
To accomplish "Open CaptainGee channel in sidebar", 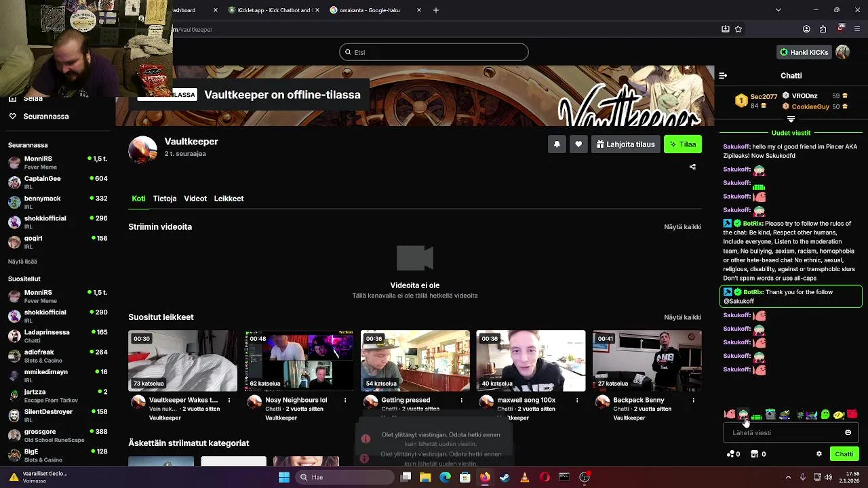I will click(58, 182).
